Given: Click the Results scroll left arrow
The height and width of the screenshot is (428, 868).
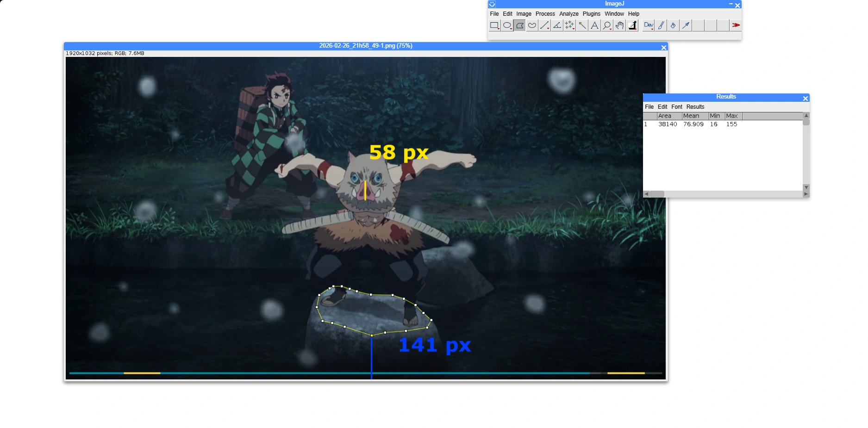Looking at the screenshot, I should pyautogui.click(x=646, y=194).
